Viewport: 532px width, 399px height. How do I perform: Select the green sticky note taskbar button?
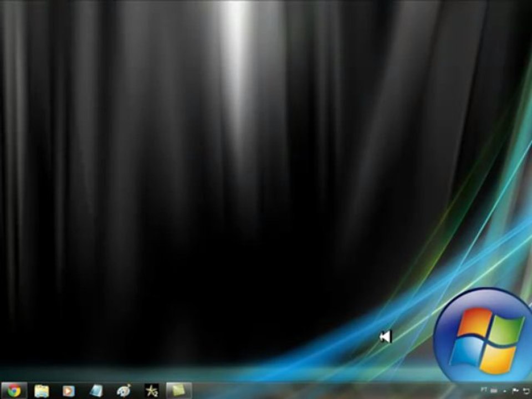tap(179, 391)
